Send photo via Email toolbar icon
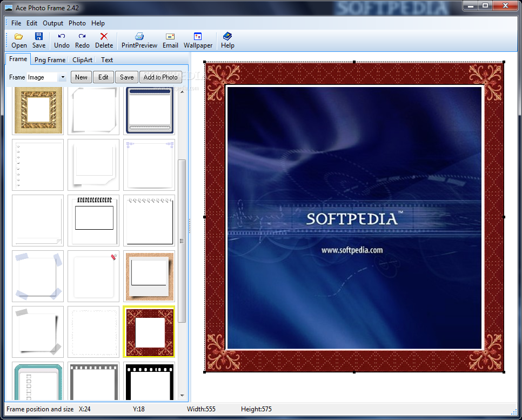The width and height of the screenshot is (522, 420). (x=170, y=41)
